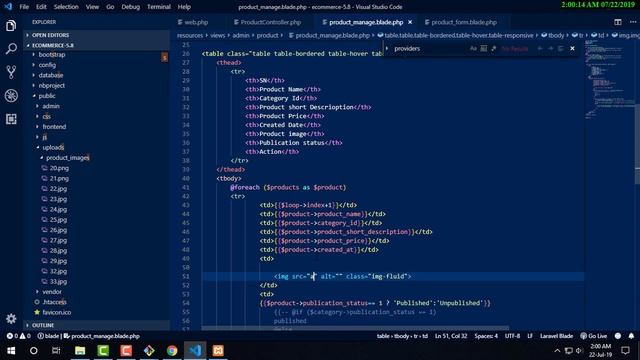This screenshot has height=360, width=640.
Task: Click the errors and warnings status indicator
Action: [18, 336]
